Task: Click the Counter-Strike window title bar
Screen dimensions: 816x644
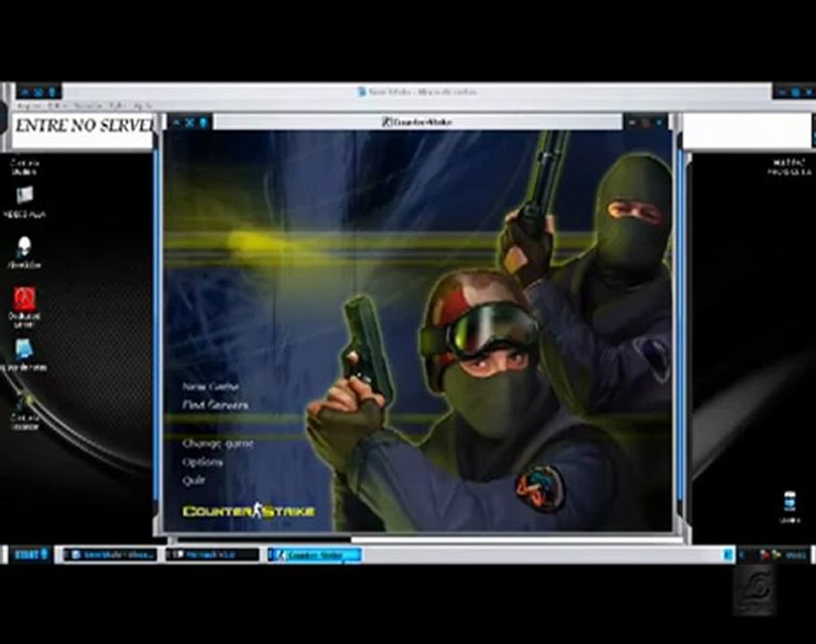Action: [417, 123]
